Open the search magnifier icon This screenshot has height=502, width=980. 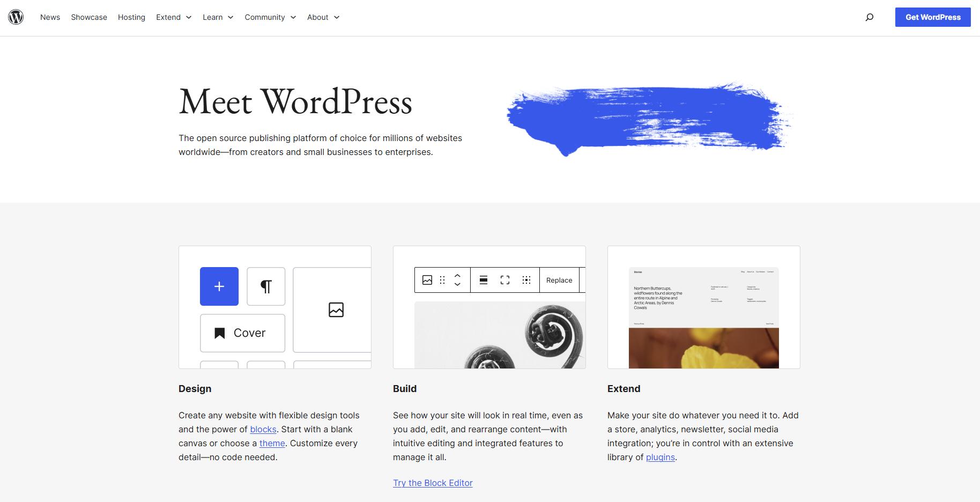(870, 17)
